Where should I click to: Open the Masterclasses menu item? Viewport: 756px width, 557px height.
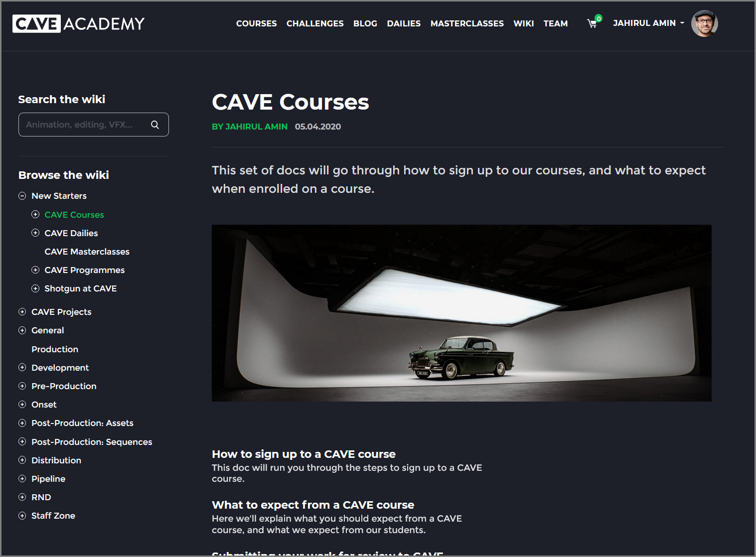coord(467,23)
